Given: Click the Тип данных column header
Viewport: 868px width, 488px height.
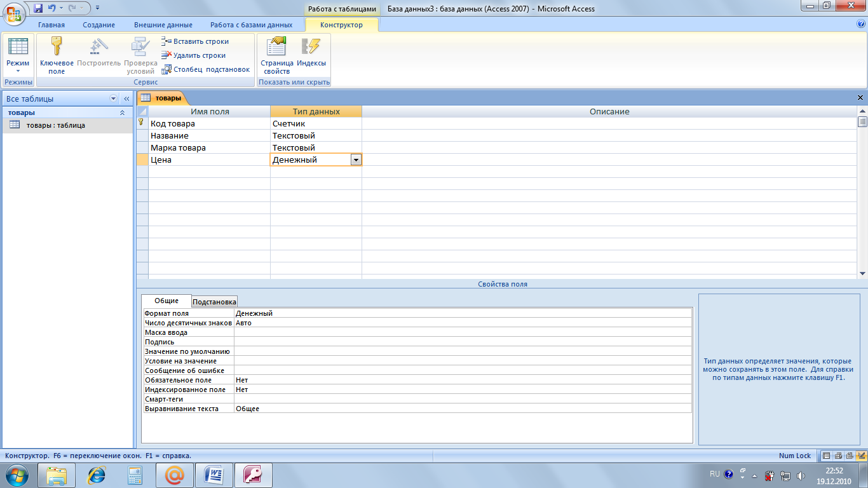Looking at the screenshot, I should pyautogui.click(x=316, y=111).
